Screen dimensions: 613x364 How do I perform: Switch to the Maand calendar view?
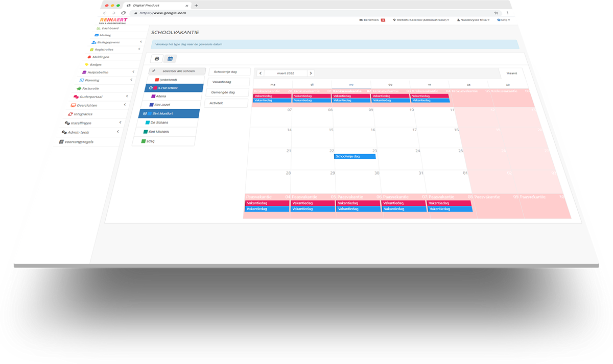(x=511, y=73)
